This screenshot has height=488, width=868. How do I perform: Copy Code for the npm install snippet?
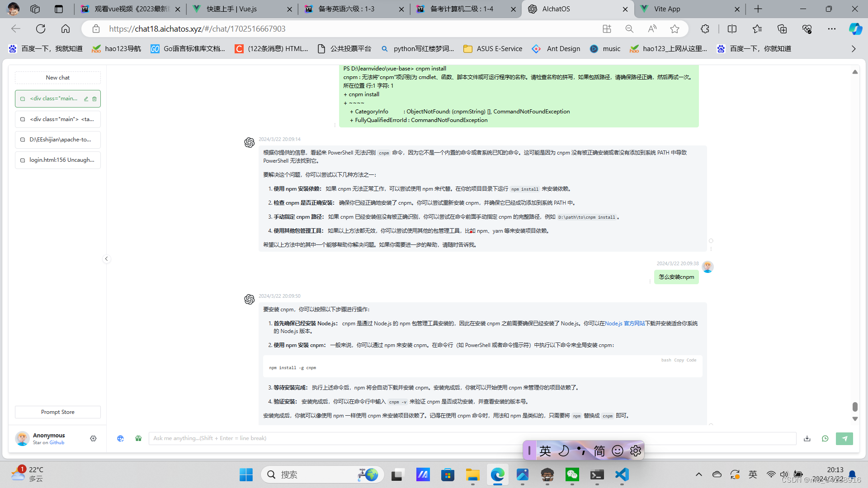point(685,360)
